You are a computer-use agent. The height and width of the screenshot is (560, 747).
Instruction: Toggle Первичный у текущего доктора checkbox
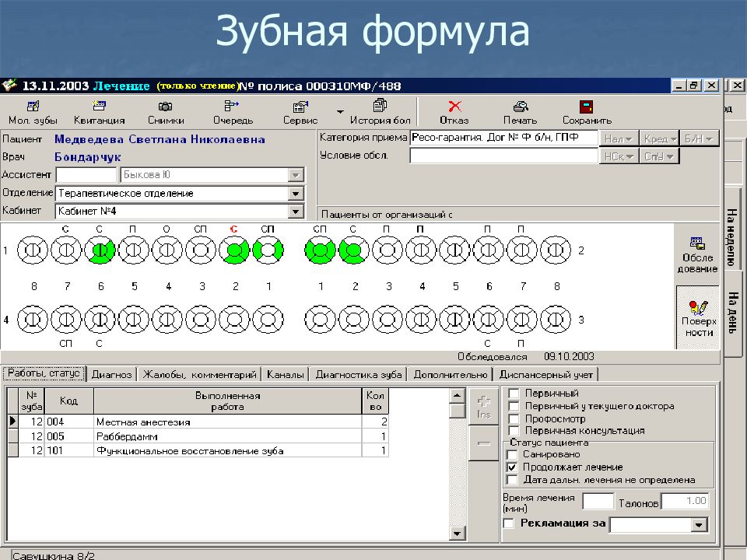pyautogui.click(x=514, y=406)
